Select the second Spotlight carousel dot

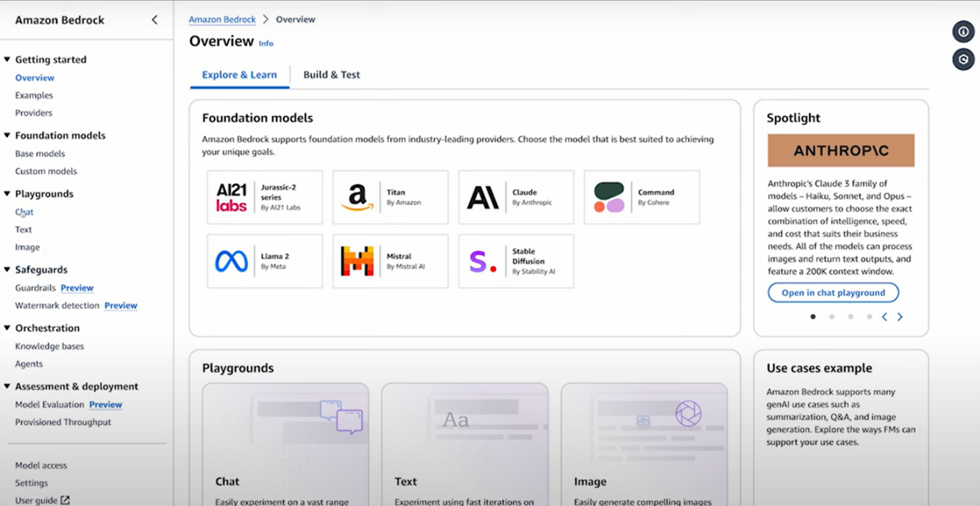(x=832, y=317)
